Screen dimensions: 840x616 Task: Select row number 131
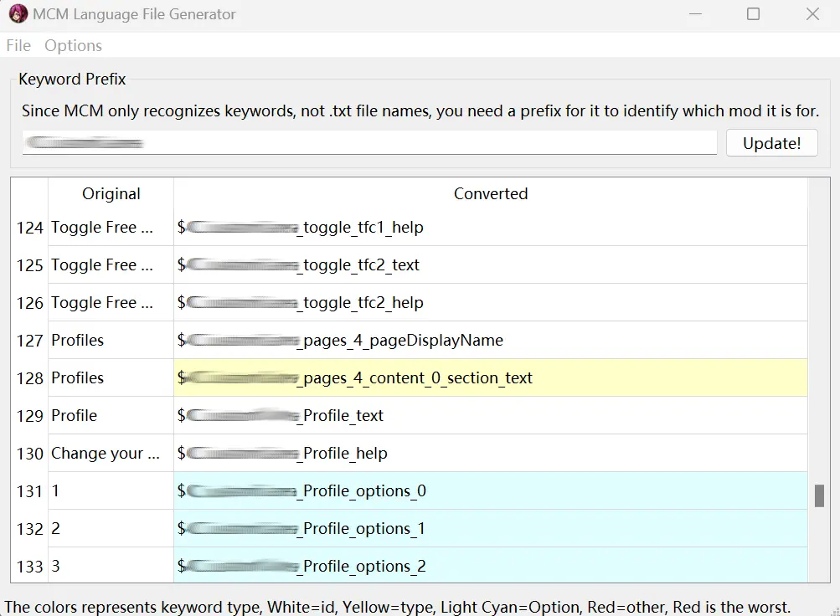click(29, 490)
